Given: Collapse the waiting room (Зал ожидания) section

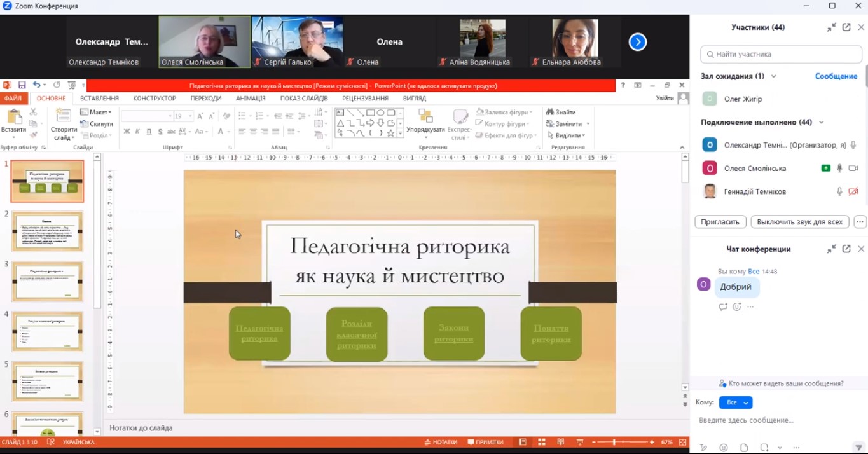Looking at the screenshot, I should tap(774, 76).
